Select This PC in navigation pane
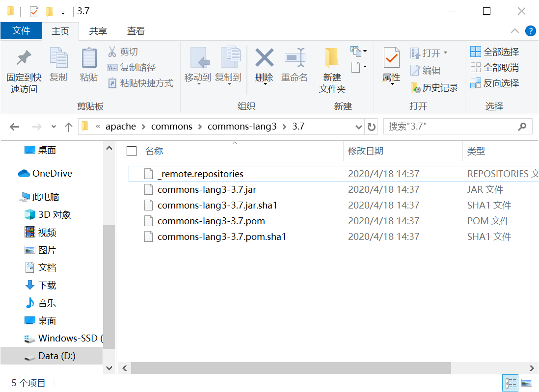This screenshot has width=539, height=392. click(38, 197)
